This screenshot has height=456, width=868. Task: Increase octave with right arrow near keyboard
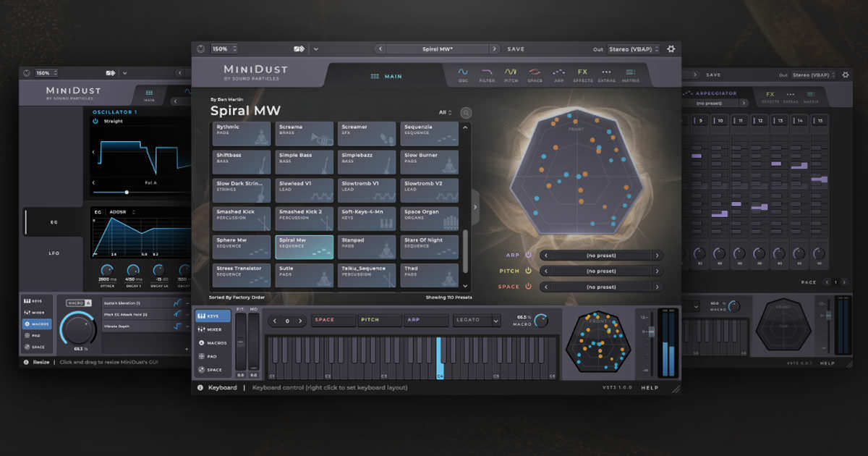click(x=300, y=321)
